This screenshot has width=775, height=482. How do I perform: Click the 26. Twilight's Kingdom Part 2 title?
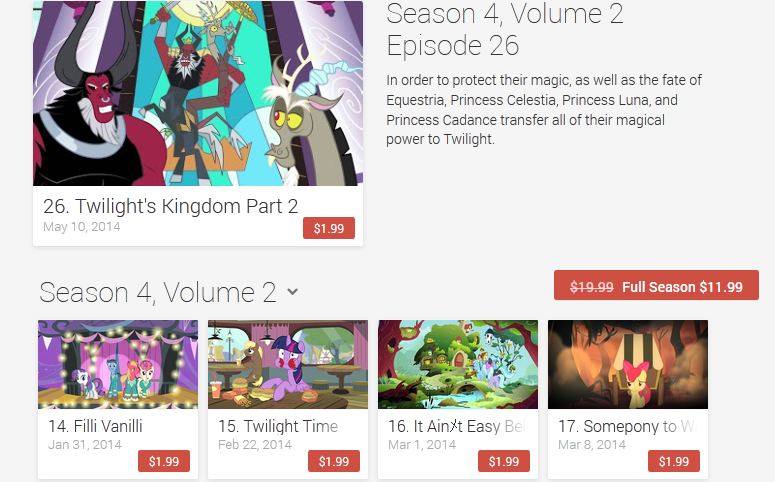pyautogui.click(x=171, y=206)
